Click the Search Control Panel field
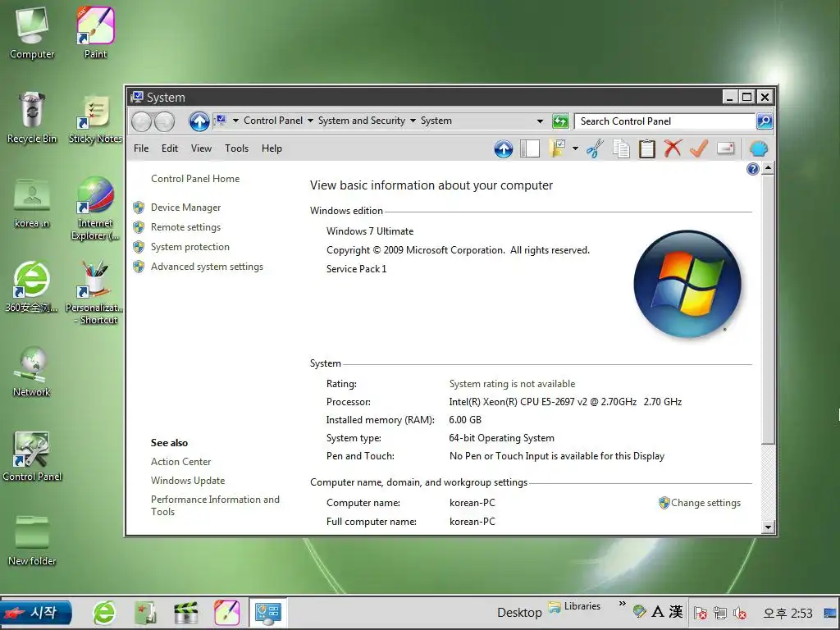840x630 pixels. click(664, 121)
